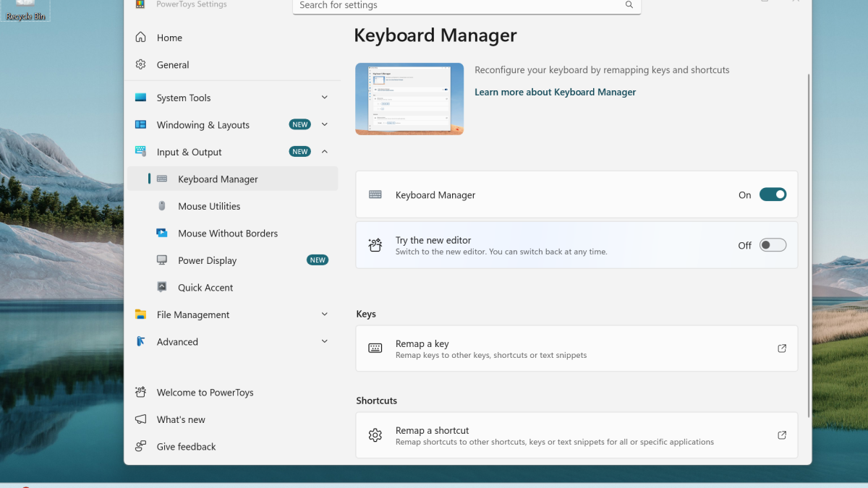Viewport: 868px width, 488px height.
Task: Click the Keyboard Manager sidebar icon
Action: click(x=162, y=179)
